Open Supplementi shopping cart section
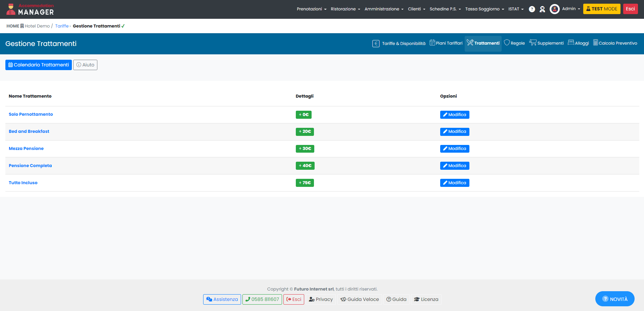The image size is (644, 311). pyautogui.click(x=546, y=43)
